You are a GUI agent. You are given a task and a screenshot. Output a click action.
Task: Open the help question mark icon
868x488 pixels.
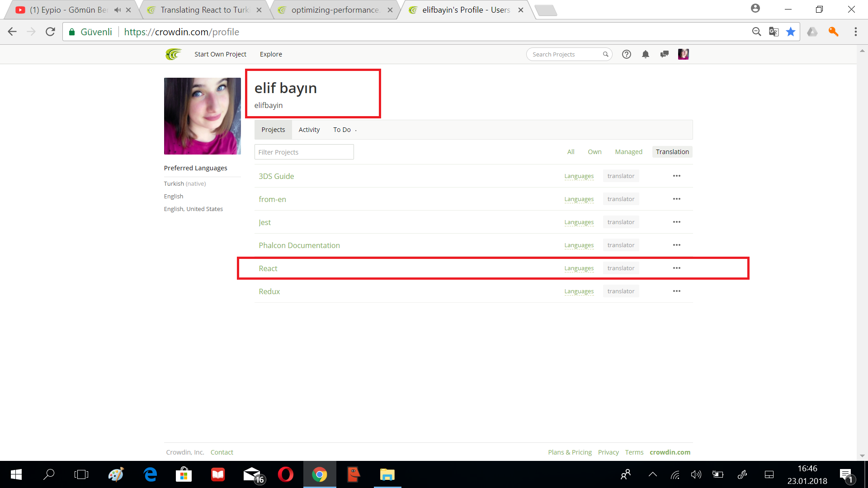tap(627, 54)
